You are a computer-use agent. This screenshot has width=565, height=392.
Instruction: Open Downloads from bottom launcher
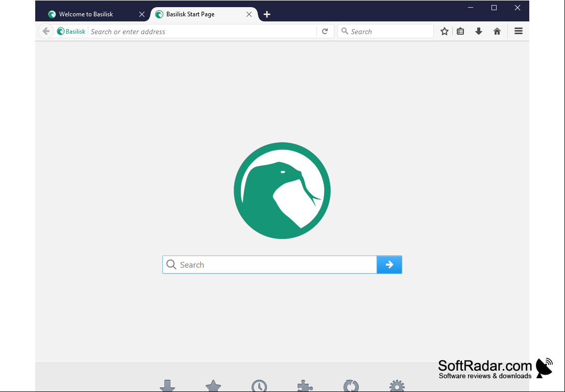167,385
